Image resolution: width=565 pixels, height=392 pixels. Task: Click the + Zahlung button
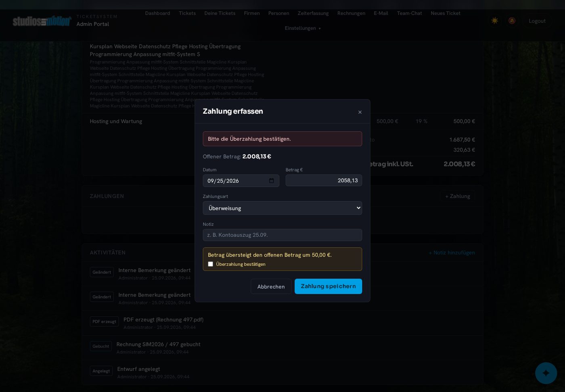coord(458,196)
